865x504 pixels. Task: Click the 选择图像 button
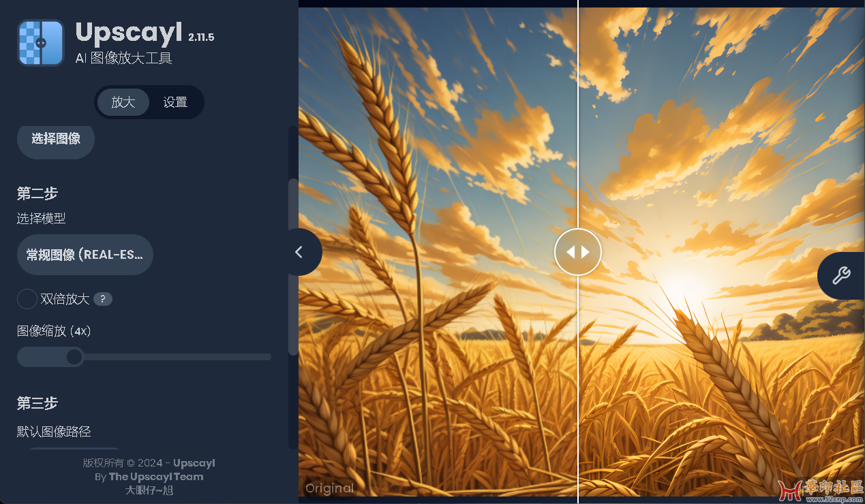[56, 139]
